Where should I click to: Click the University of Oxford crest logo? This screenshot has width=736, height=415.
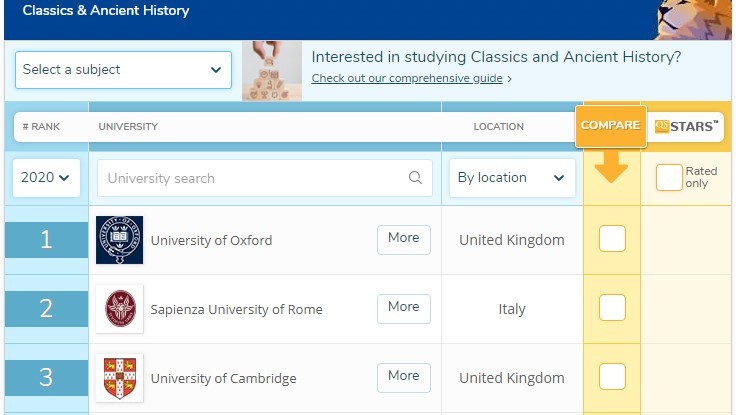(x=119, y=240)
